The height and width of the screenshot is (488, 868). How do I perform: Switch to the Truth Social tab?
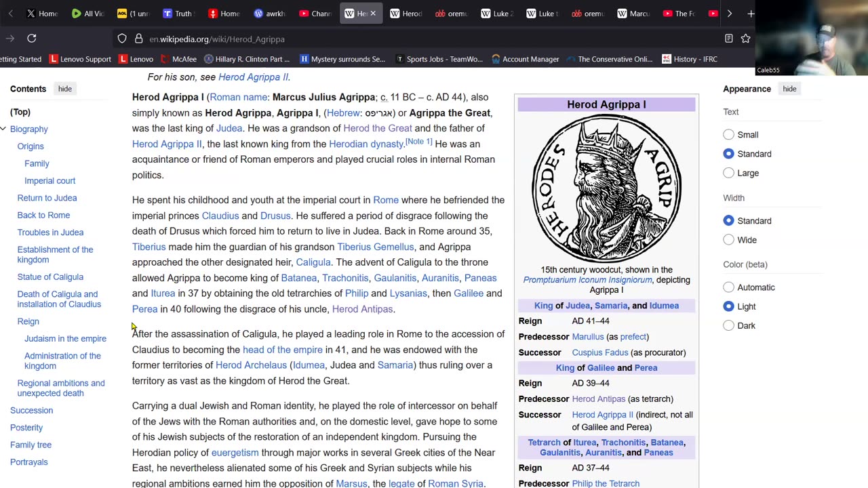click(178, 14)
